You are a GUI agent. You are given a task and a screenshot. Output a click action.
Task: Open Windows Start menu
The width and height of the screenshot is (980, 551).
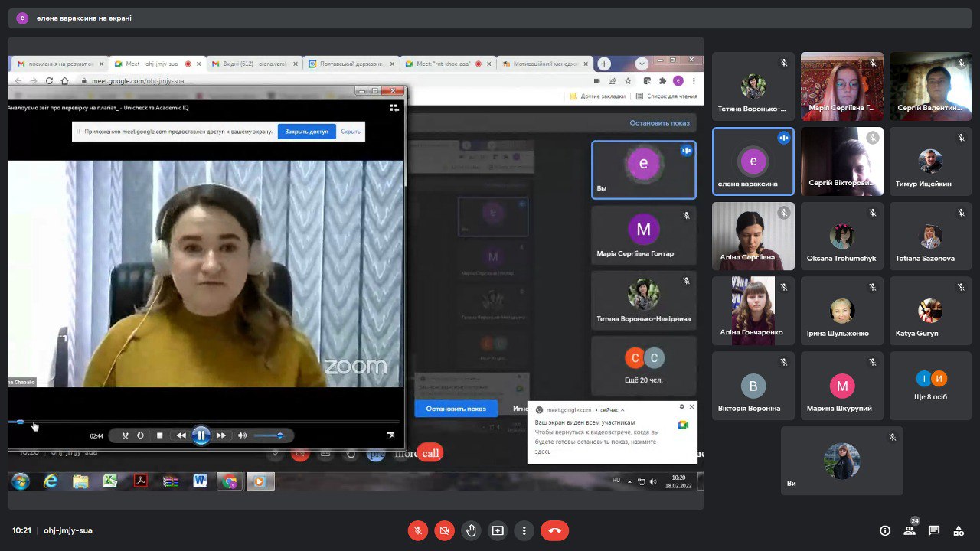pyautogui.click(x=21, y=481)
